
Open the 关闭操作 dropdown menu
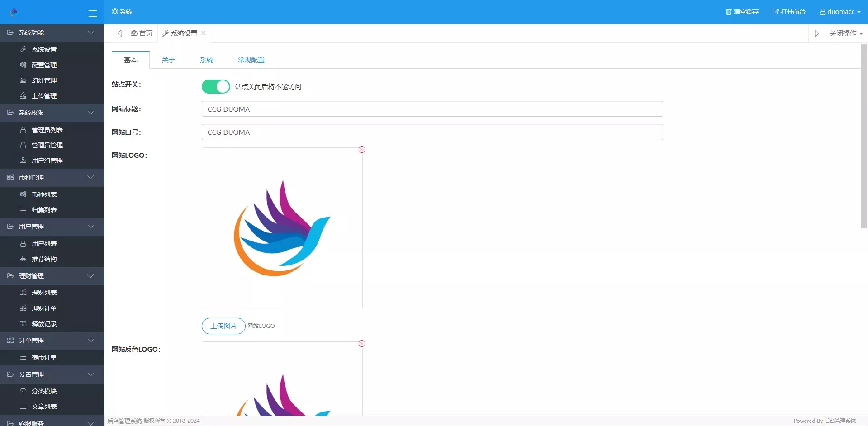coord(846,33)
